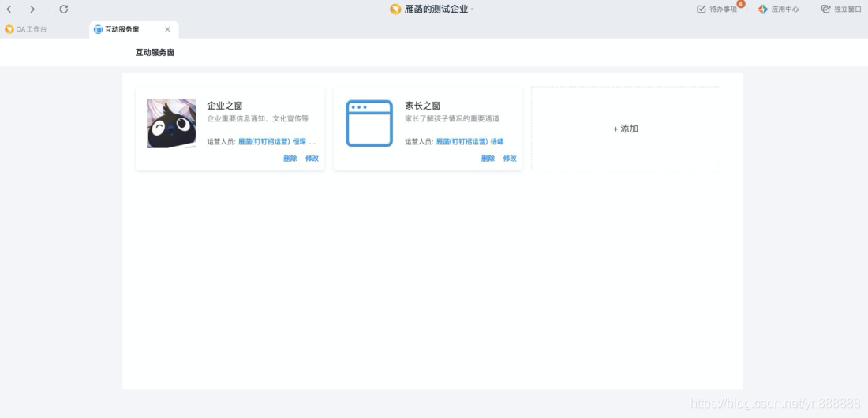
Task: Click description 企业重要信息通知、文化宣传等
Action: pyautogui.click(x=258, y=118)
